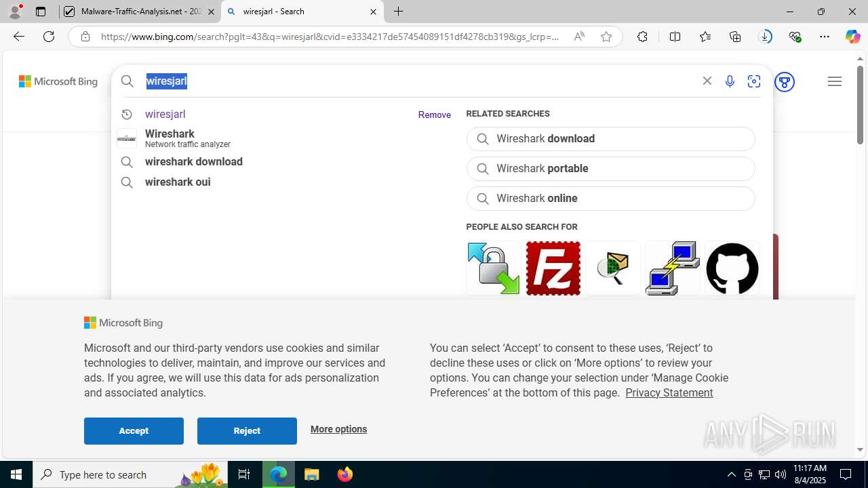The image size is (868, 488).
Task: Select the wiresjarl - Search tab
Action: (x=302, y=12)
